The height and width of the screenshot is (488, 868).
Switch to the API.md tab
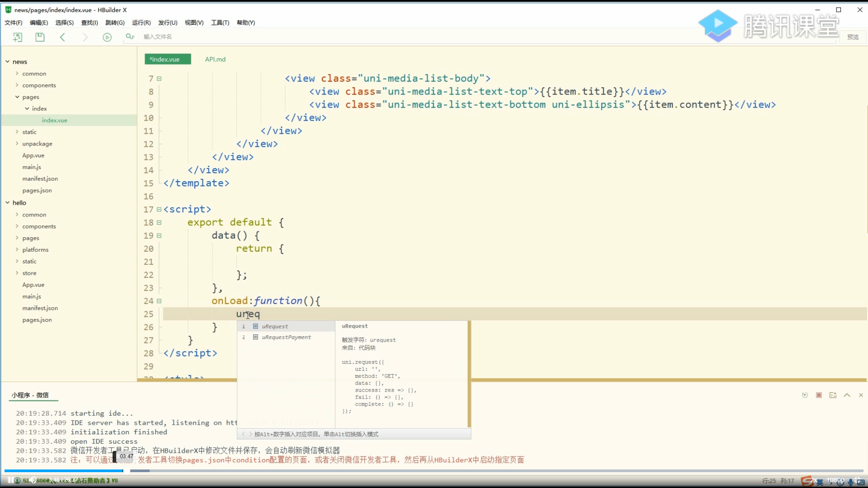pyautogui.click(x=215, y=59)
